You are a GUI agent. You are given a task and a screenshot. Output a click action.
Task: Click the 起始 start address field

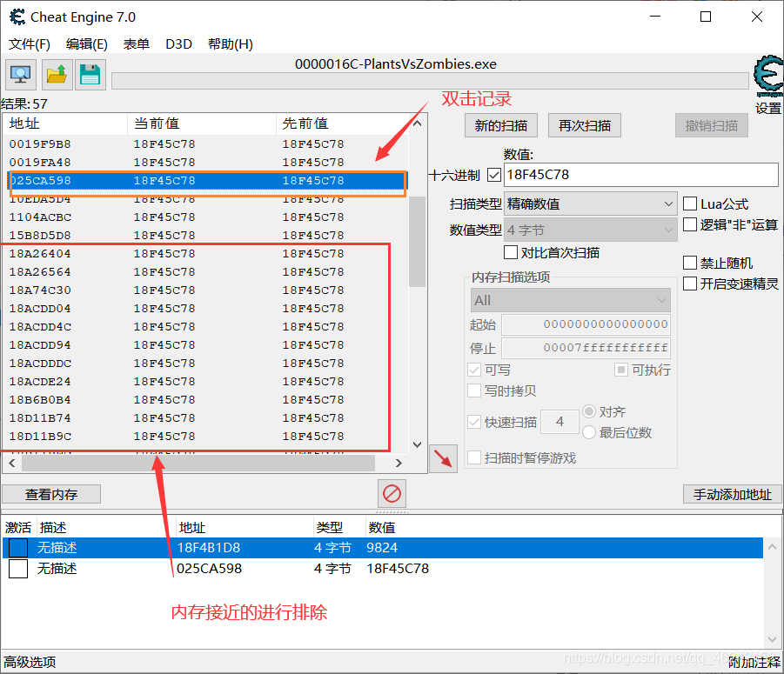click(586, 324)
